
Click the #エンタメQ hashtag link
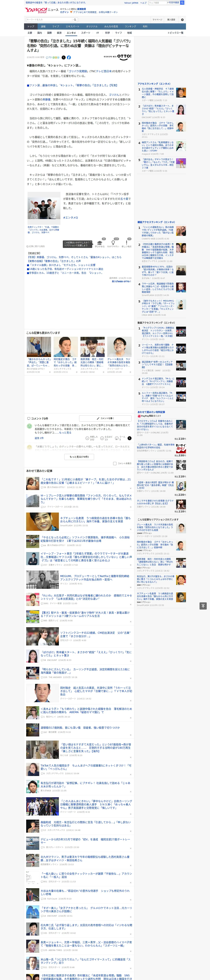click(70, 218)
